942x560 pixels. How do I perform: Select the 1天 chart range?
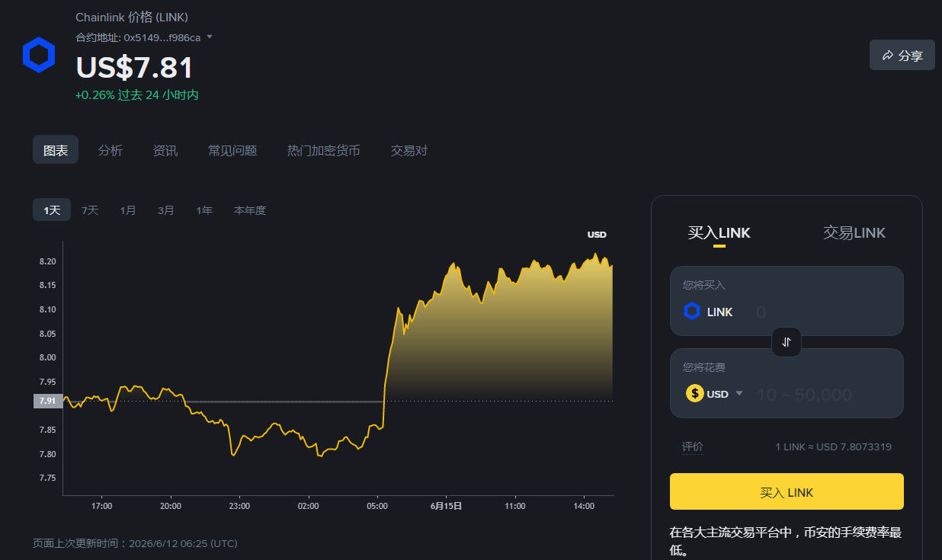point(52,210)
